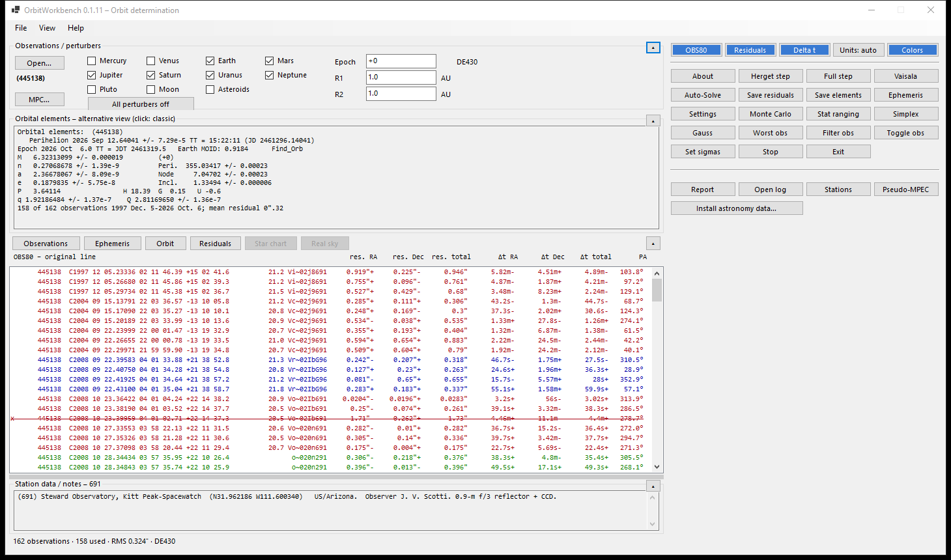Viewport: 951px width, 560px height.
Task: Open the View menu
Action: [47, 28]
